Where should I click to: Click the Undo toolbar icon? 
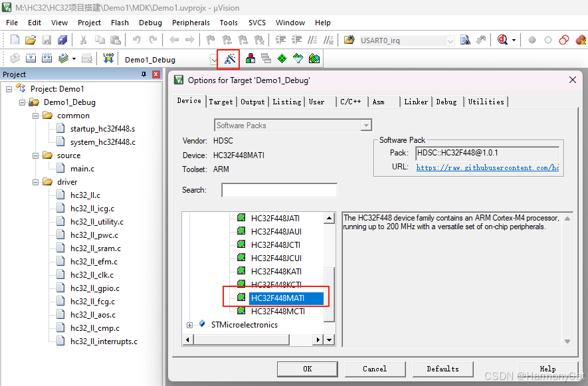point(136,40)
